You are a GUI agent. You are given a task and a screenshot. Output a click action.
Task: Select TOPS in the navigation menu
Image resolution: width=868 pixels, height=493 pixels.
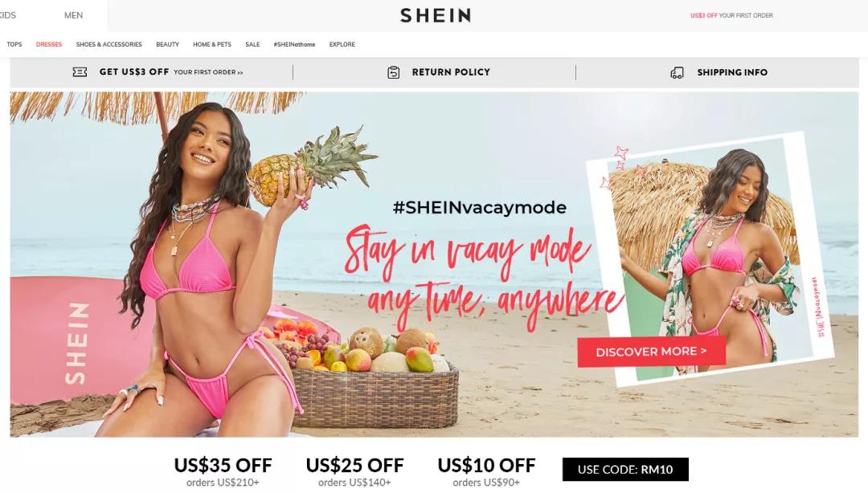(x=14, y=44)
